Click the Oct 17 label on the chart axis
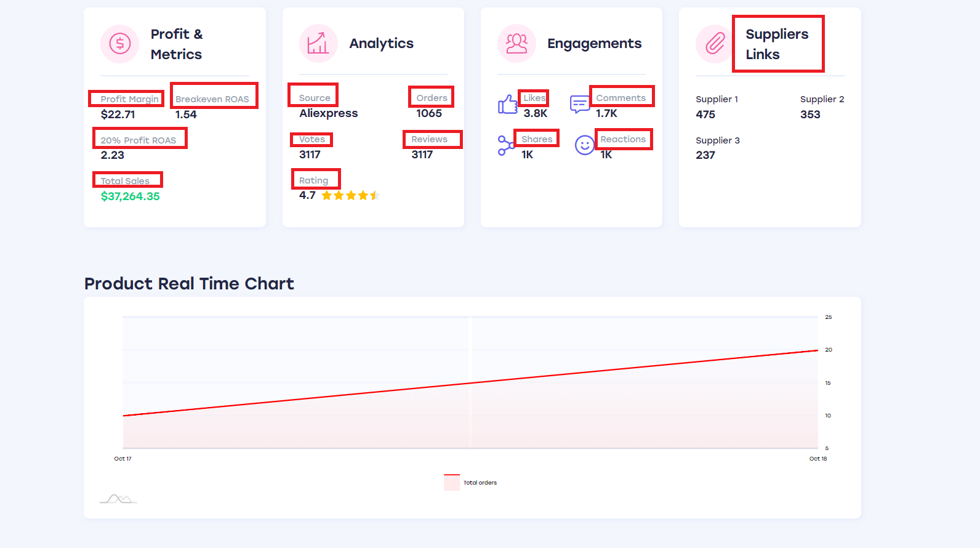 point(123,459)
